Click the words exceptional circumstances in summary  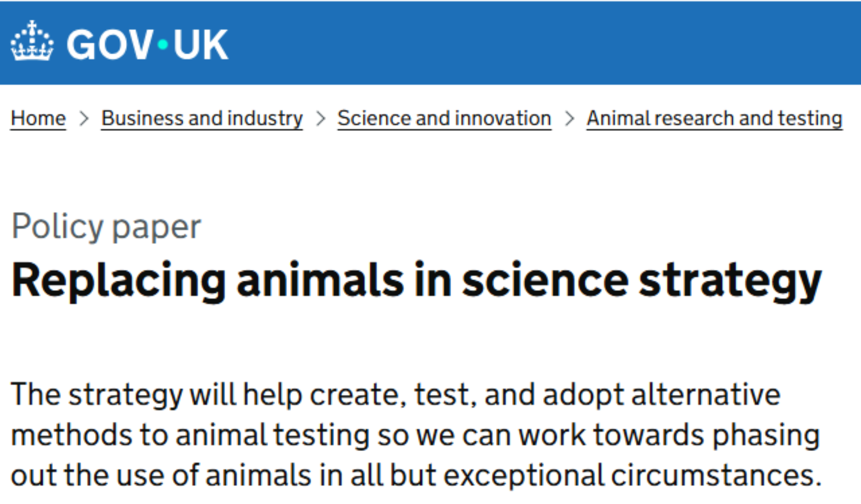coord(633,475)
